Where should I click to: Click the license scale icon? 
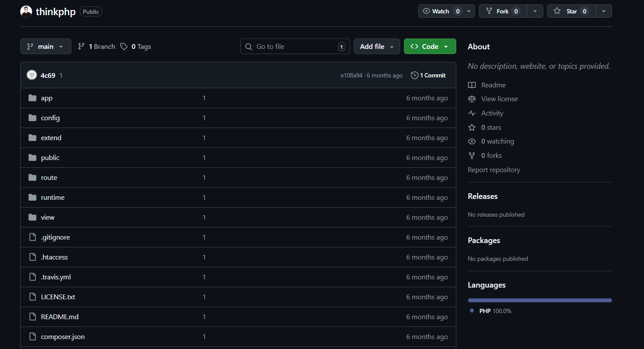472,99
